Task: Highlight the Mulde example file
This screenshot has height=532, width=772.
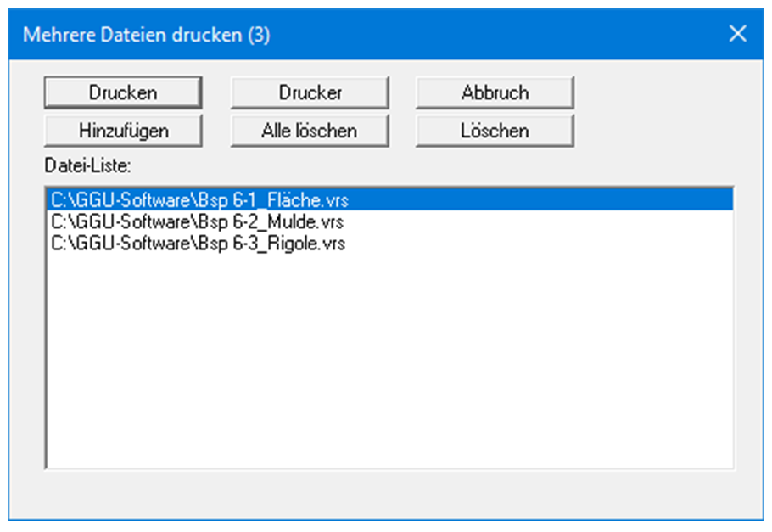Action: 198,222
